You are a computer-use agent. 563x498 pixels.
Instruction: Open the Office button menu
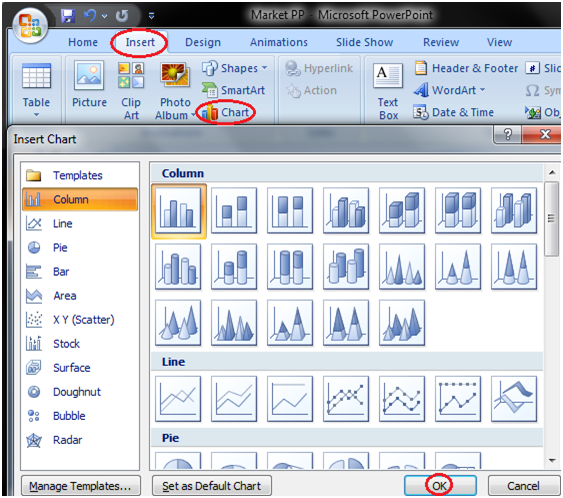pyautogui.click(x=30, y=26)
